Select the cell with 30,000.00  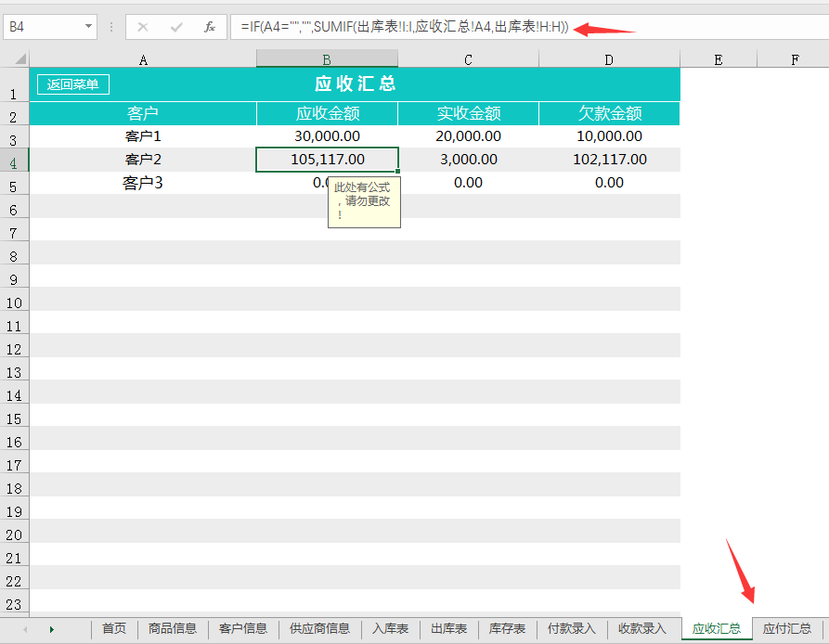click(328, 136)
